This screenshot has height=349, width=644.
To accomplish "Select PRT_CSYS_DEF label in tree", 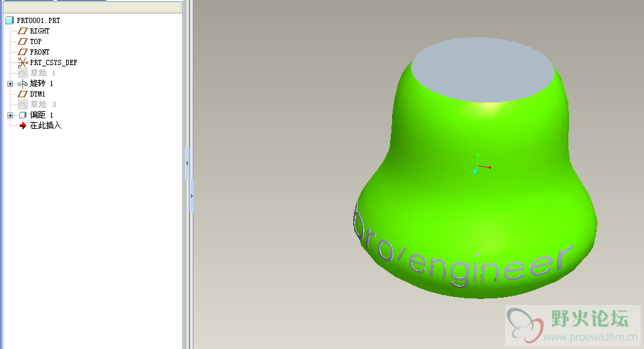I will [x=53, y=62].
